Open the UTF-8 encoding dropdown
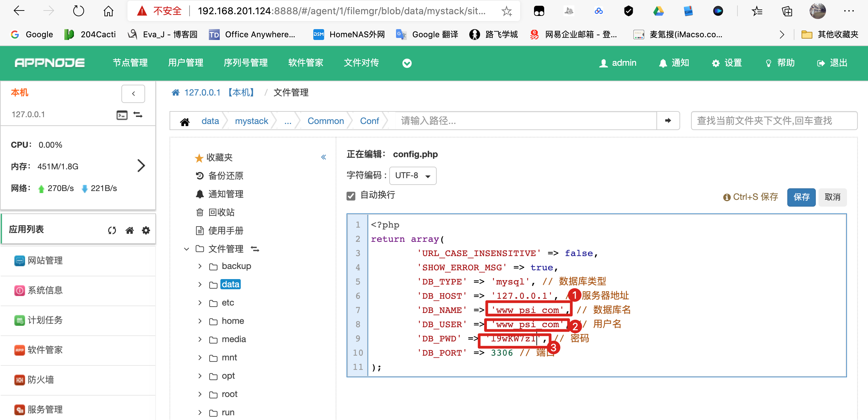The width and height of the screenshot is (868, 420). click(413, 175)
